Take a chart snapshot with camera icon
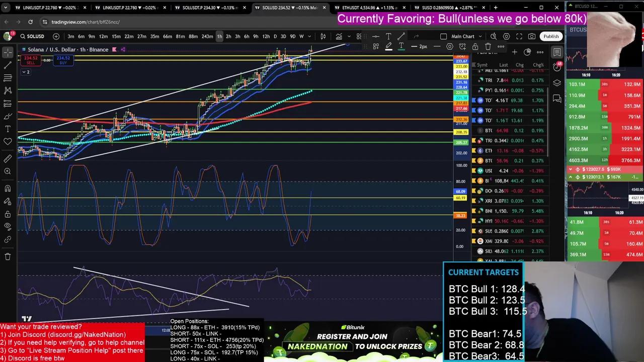 532,36
